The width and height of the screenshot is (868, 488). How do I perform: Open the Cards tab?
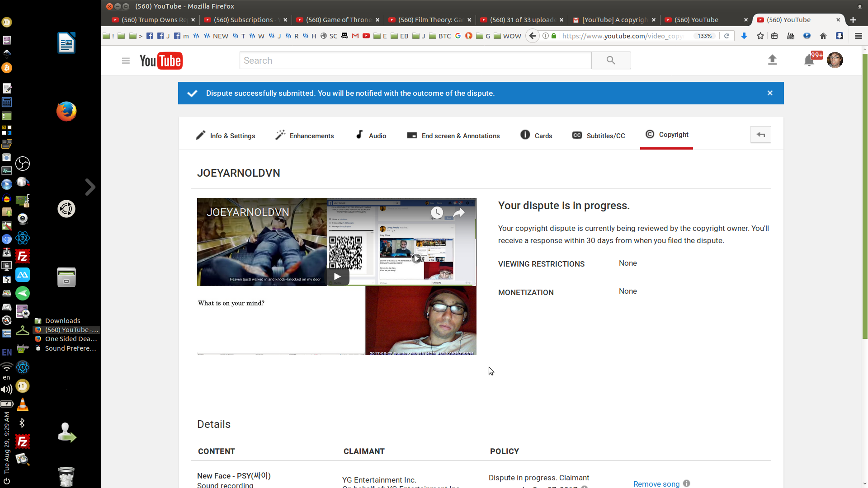click(x=536, y=136)
